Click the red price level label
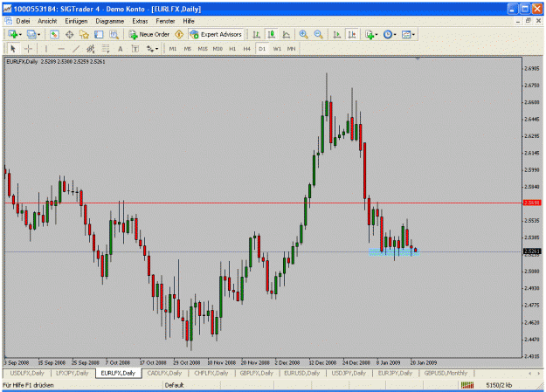Viewport: 546px width, 392px height. click(532, 203)
